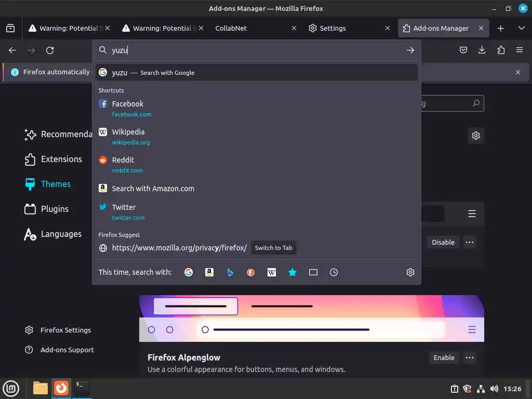Open Linux Mint start menu
Viewport: 532px width, 399px height.
point(11,389)
